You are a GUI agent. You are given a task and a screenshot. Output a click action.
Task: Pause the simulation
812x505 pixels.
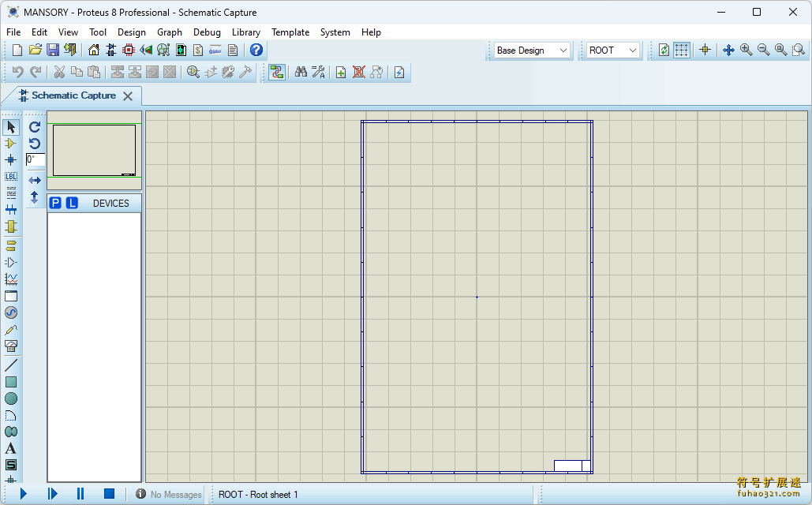(80, 494)
